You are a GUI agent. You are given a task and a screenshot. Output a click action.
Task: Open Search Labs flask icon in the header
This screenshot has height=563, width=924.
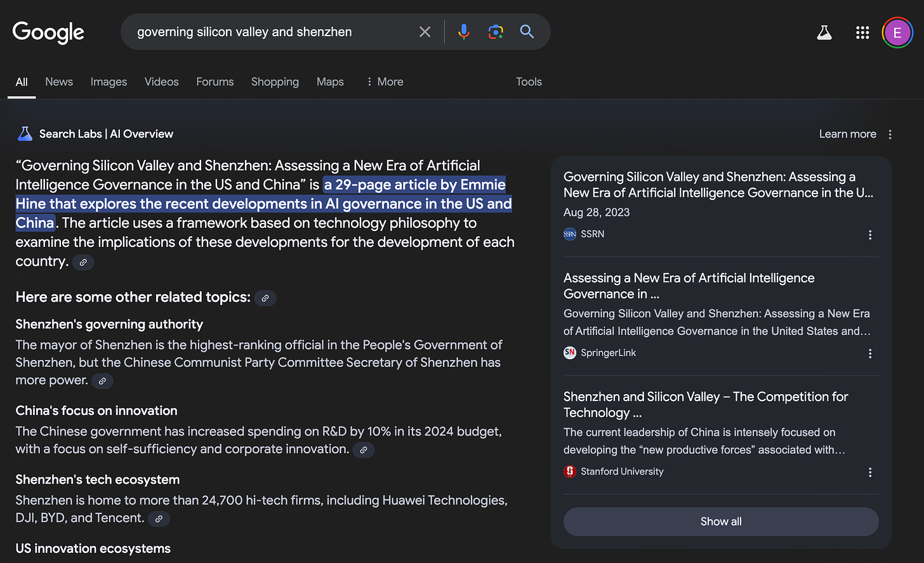(x=824, y=32)
